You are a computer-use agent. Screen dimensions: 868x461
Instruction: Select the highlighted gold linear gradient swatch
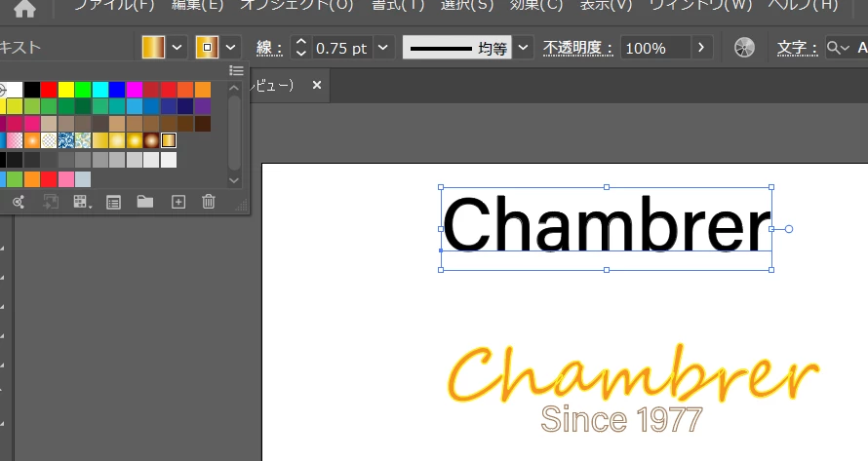coord(169,140)
